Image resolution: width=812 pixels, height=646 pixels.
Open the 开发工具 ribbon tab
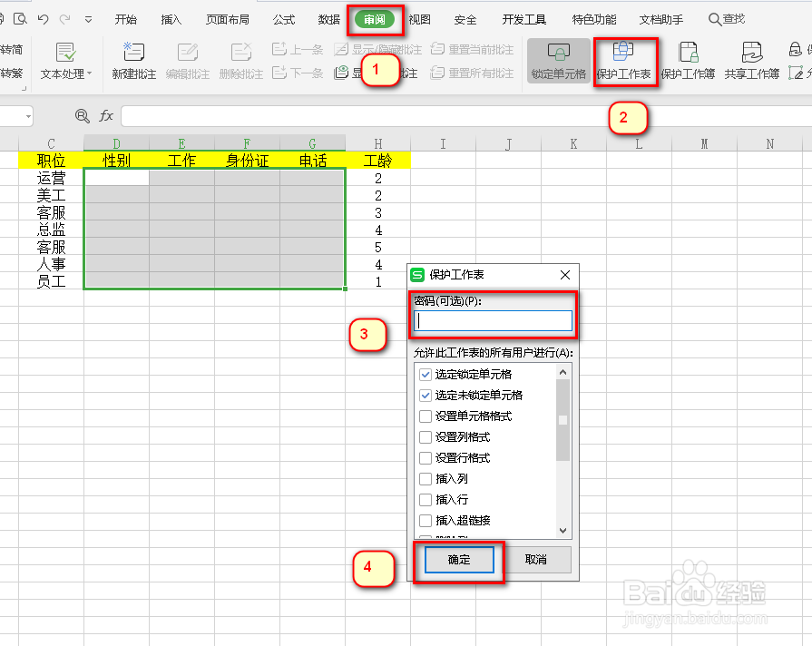(x=523, y=17)
